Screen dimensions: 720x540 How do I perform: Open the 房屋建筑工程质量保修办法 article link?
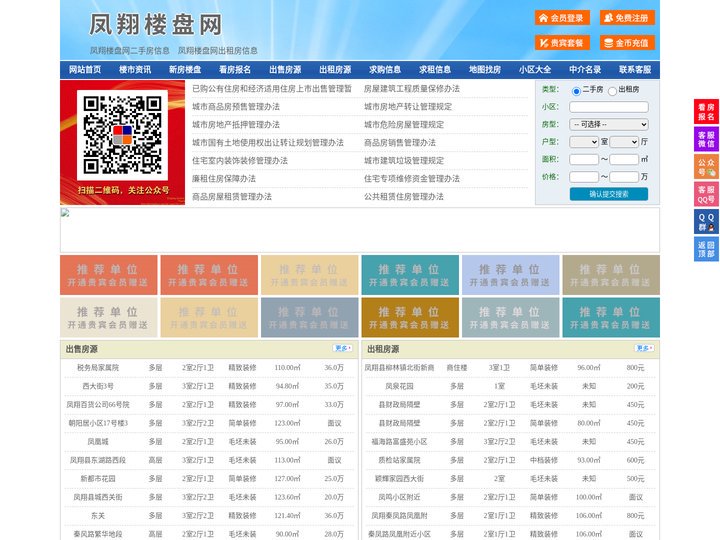(x=412, y=89)
